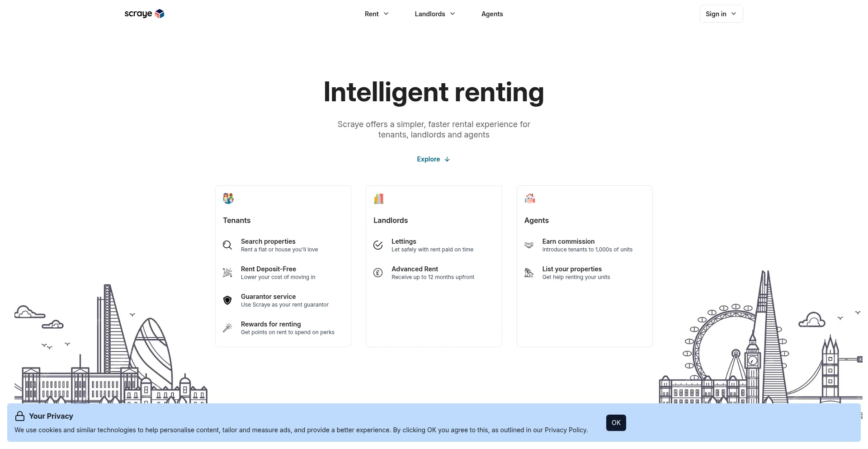The height and width of the screenshot is (449, 868).
Task: Click the Guarantor service shield icon
Action: point(227,300)
